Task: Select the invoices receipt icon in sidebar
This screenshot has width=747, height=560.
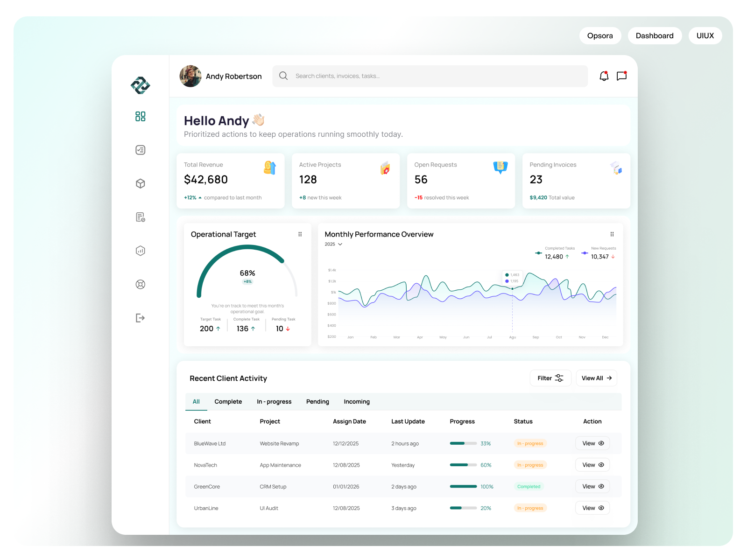Action: 140,217
